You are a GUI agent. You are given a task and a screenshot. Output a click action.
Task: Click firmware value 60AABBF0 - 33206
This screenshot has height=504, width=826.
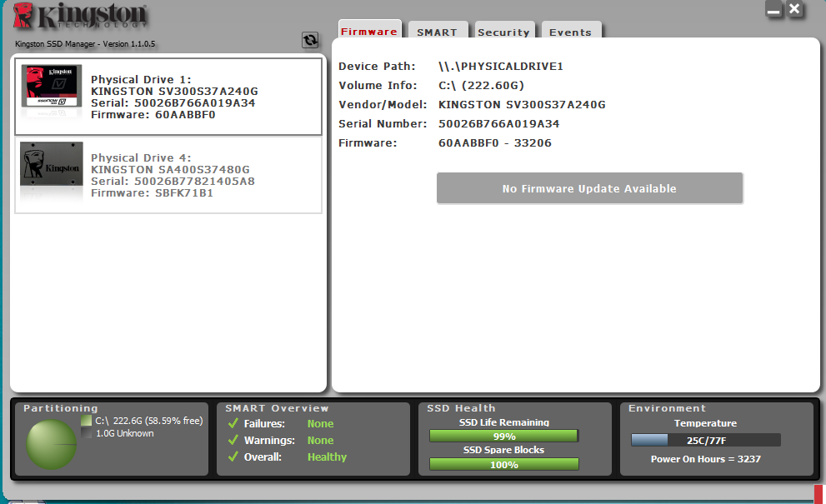(x=495, y=142)
